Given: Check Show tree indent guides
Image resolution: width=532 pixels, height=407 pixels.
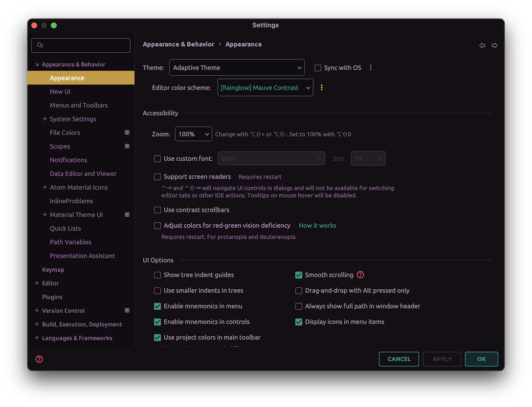Looking at the screenshot, I should (x=157, y=275).
